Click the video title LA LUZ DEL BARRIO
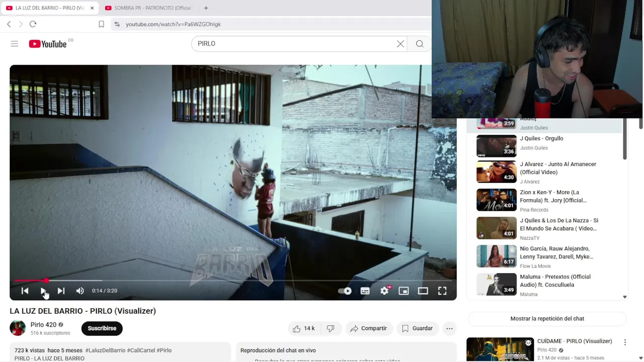The width and height of the screenshot is (644, 362). [83, 311]
